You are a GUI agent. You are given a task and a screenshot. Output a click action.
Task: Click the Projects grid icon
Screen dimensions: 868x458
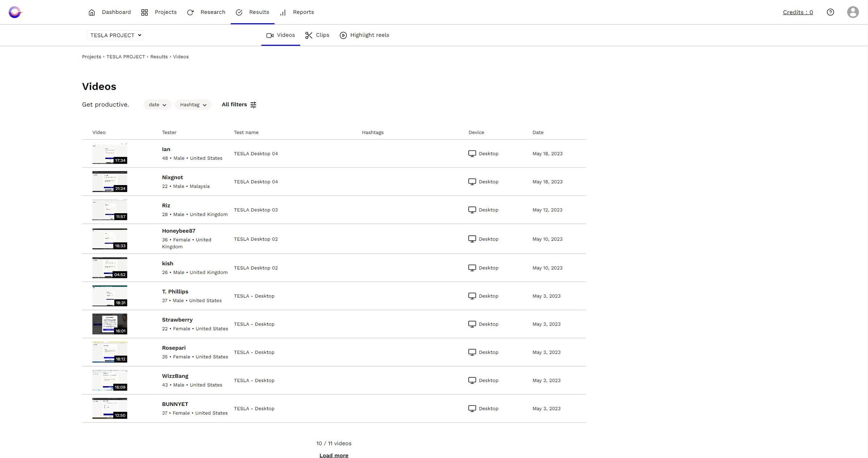144,12
